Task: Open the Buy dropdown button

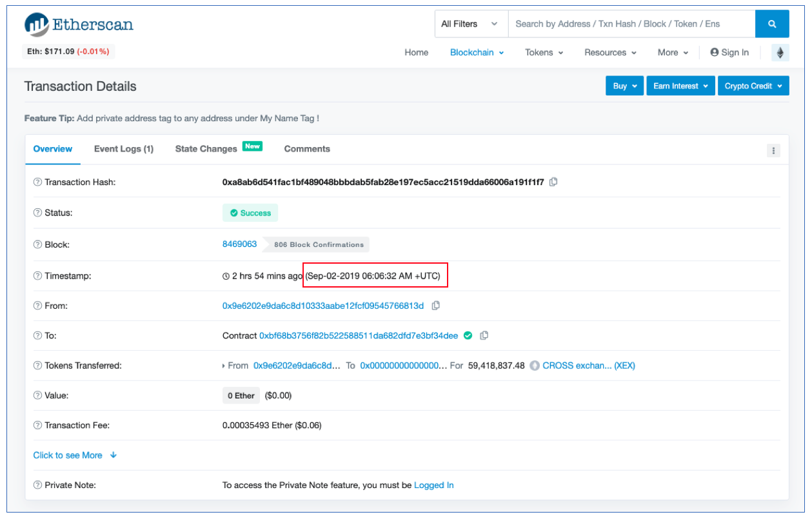Action: coord(624,86)
